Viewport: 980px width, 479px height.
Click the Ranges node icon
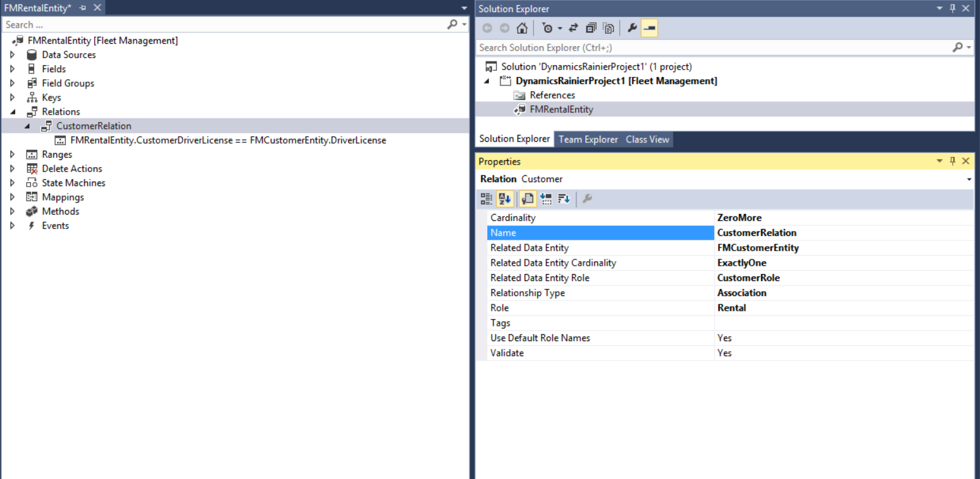tap(32, 154)
